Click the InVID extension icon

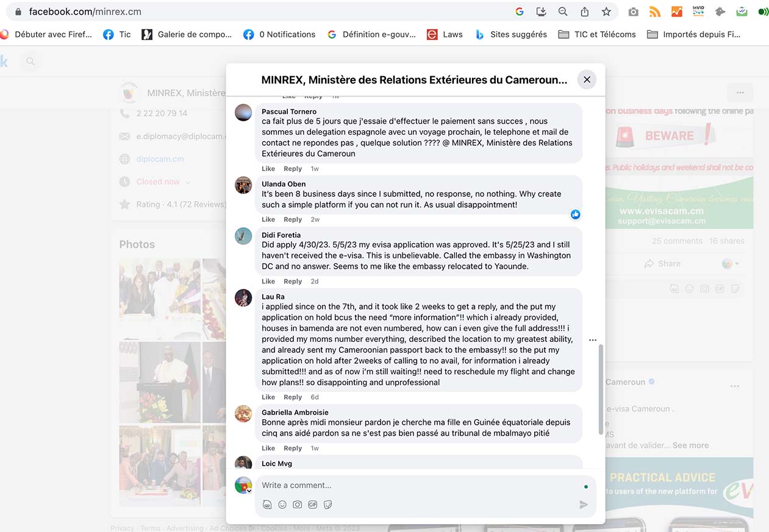(698, 11)
